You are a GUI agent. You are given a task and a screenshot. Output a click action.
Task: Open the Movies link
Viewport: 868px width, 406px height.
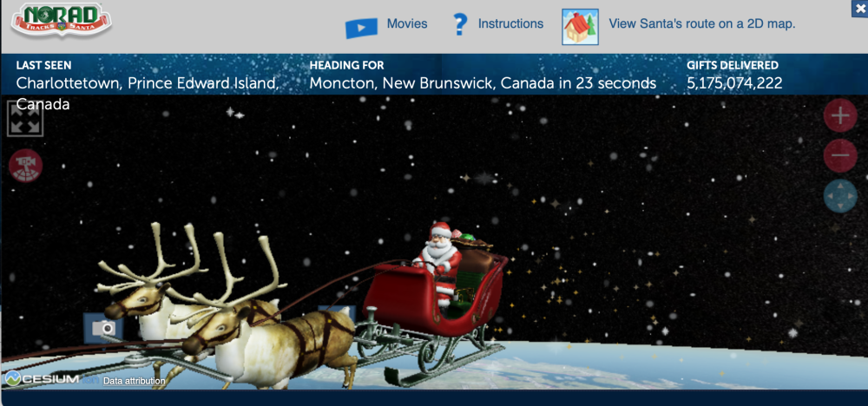click(x=407, y=23)
